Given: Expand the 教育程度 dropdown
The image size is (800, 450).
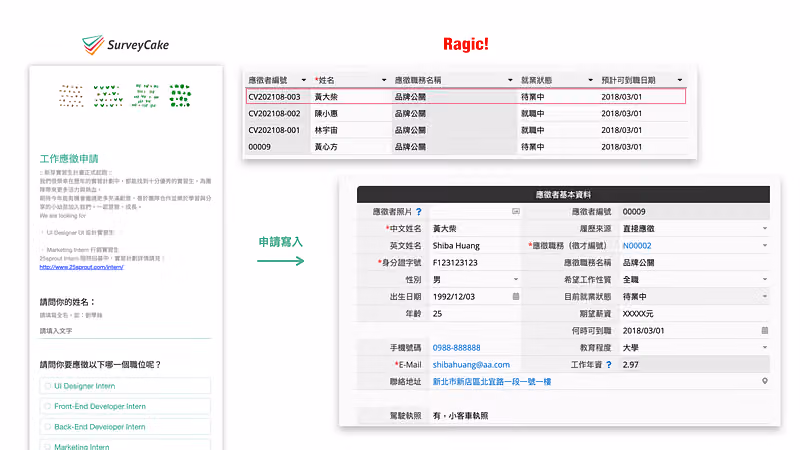Looking at the screenshot, I should coord(765,347).
